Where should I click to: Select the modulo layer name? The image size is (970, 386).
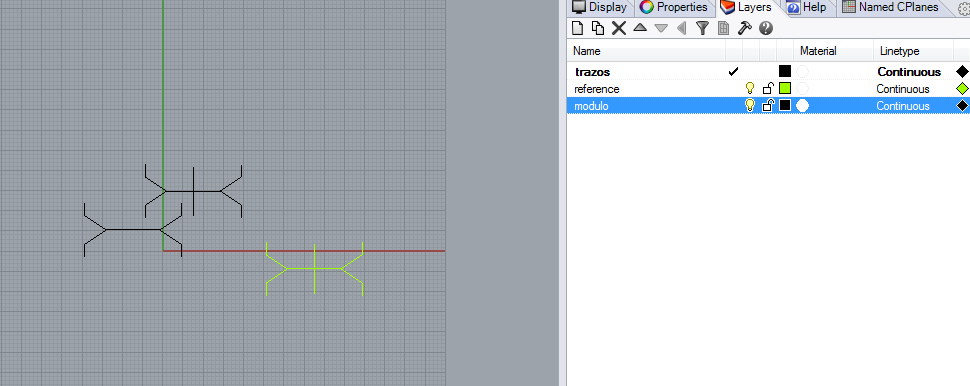(x=591, y=106)
